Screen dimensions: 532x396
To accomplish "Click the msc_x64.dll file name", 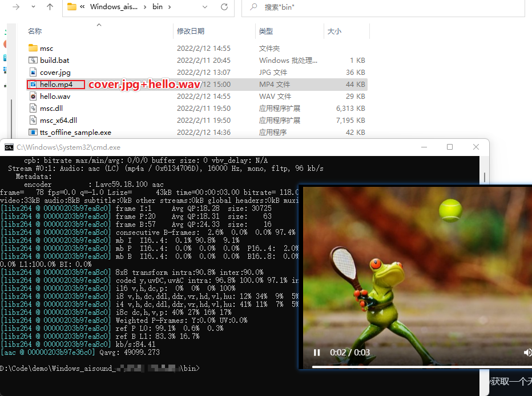I will [x=58, y=121].
